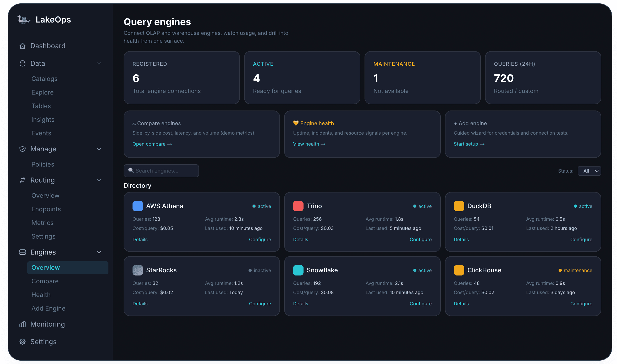Click the Registered stat card
Screen dimensions: 617x364
(182, 78)
